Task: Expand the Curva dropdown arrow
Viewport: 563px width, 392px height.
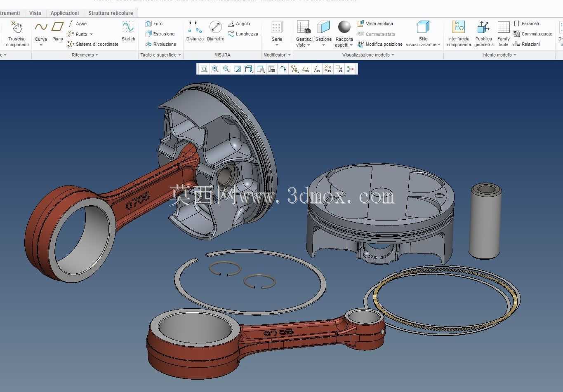Action: tap(41, 45)
